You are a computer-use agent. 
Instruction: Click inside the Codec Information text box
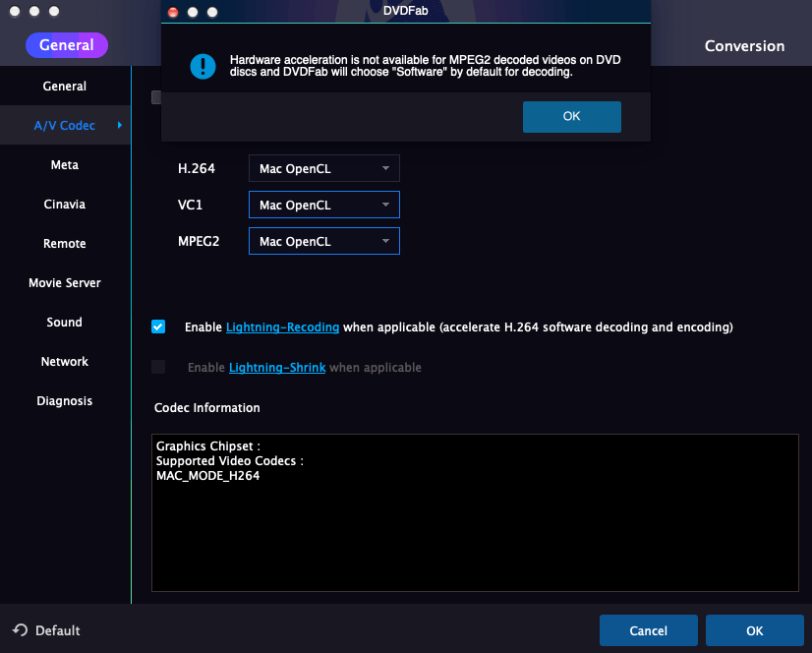pyautogui.click(x=475, y=512)
